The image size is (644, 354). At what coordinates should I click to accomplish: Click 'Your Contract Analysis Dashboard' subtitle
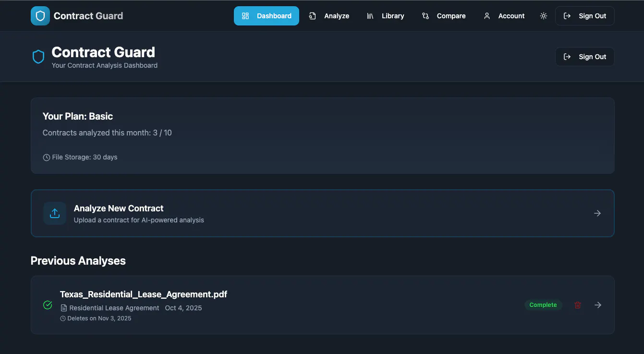point(105,65)
